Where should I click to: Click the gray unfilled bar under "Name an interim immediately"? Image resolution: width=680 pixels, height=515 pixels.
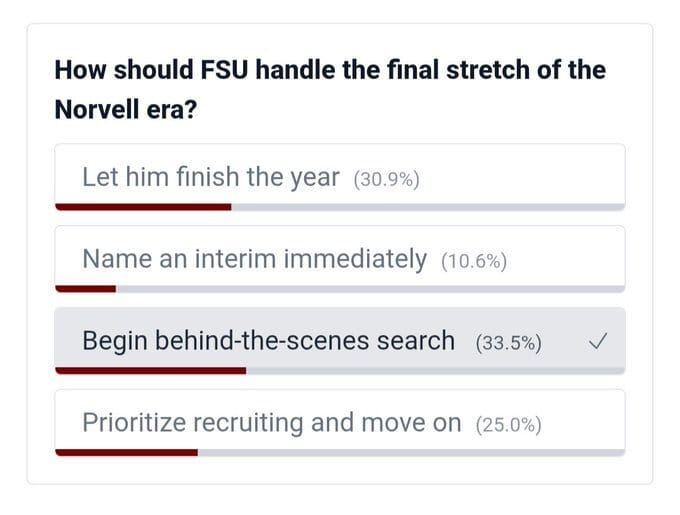coord(370,289)
